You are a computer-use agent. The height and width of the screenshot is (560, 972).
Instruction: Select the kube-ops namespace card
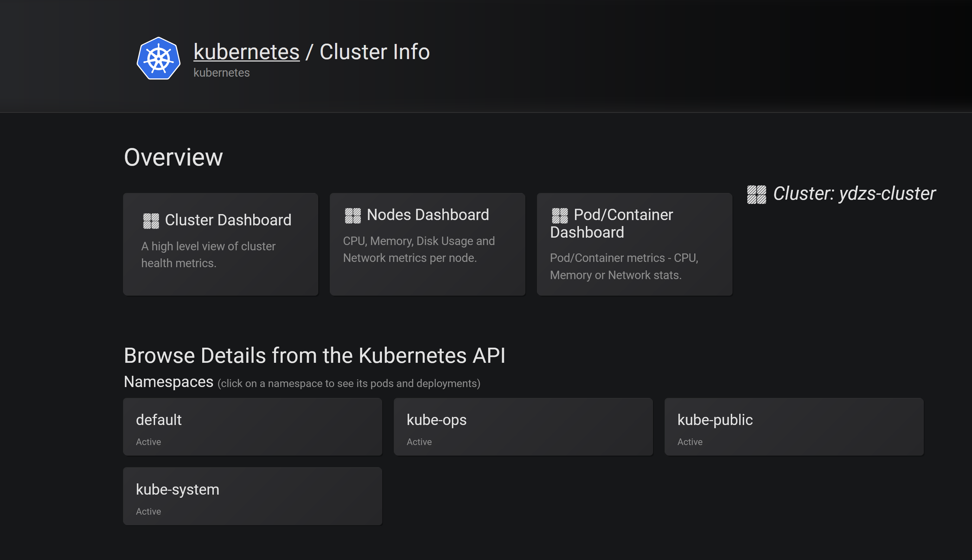(523, 426)
